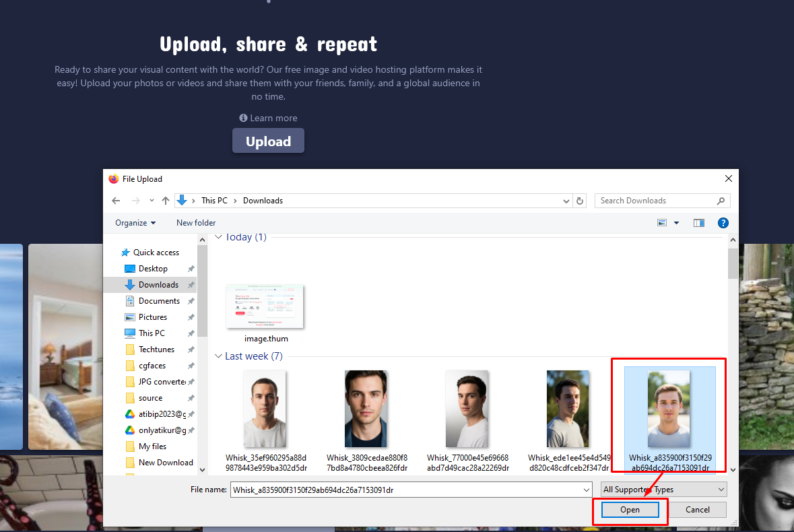The height and width of the screenshot is (532, 794).
Task: Click 'This PC' in the address path
Action: point(214,201)
